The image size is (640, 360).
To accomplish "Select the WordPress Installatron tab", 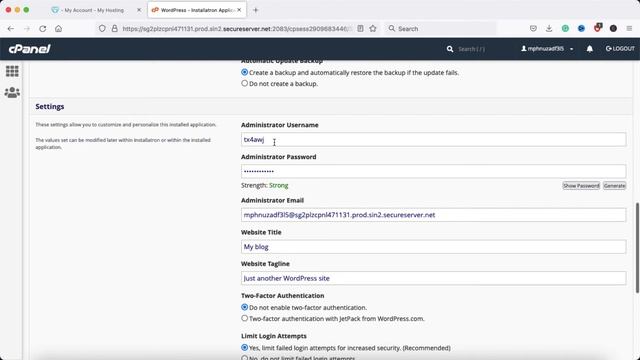I will click(197, 10).
